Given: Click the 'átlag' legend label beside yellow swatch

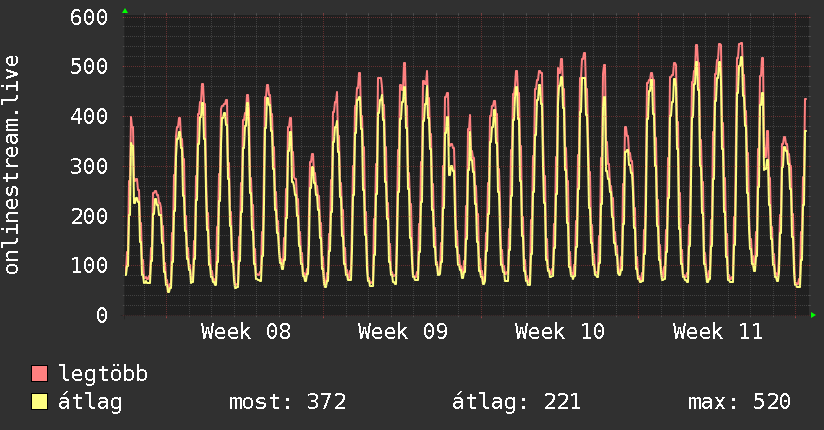Looking at the screenshot, I should (x=90, y=402).
